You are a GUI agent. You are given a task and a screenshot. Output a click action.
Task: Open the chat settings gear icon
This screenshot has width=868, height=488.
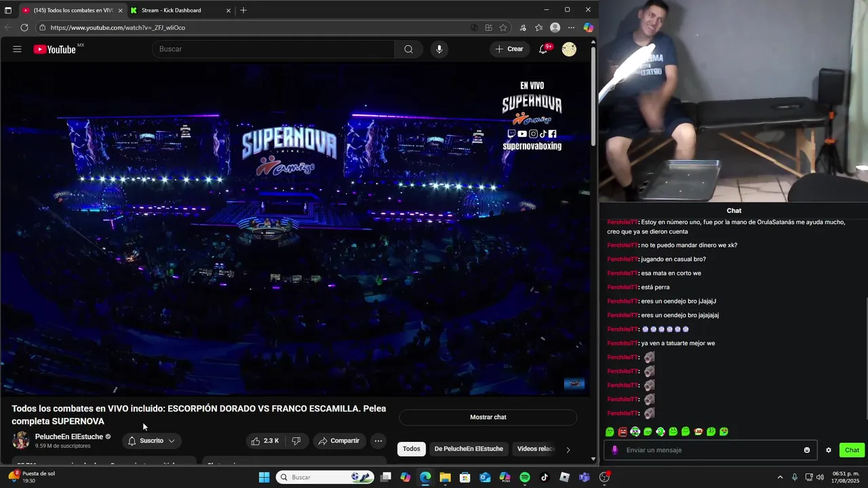829,450
